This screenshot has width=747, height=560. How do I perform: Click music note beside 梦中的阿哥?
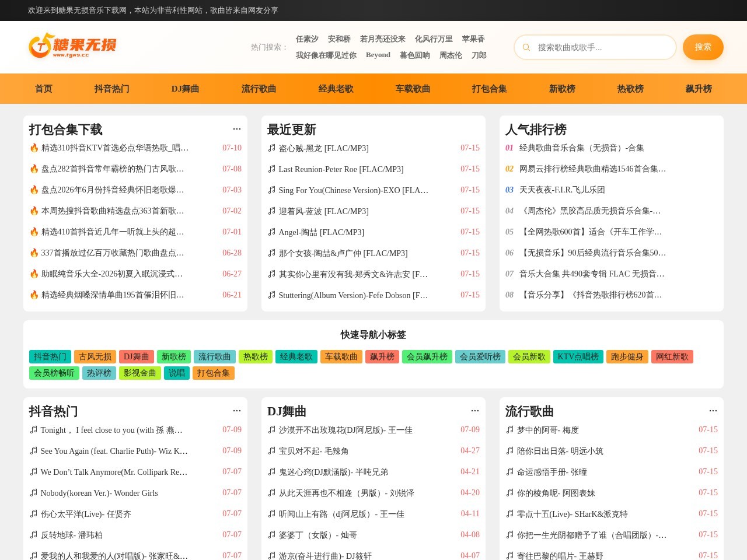click(509, 430)
